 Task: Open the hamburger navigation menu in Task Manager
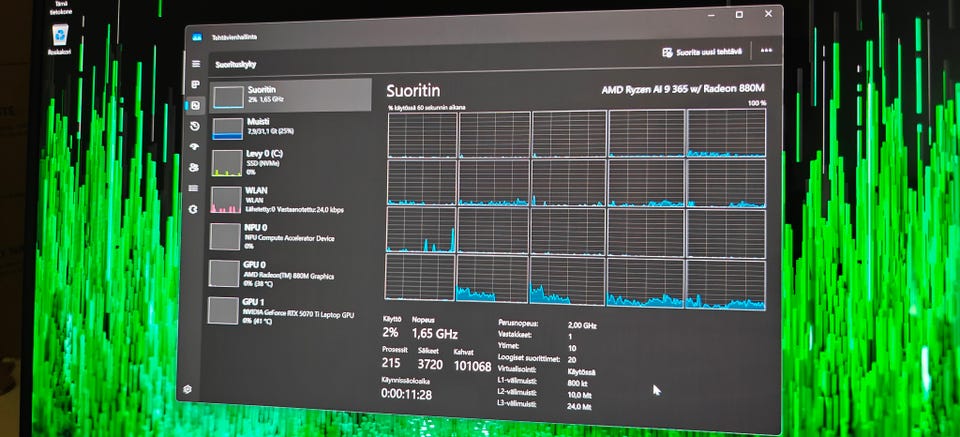[x=196, y=64]
